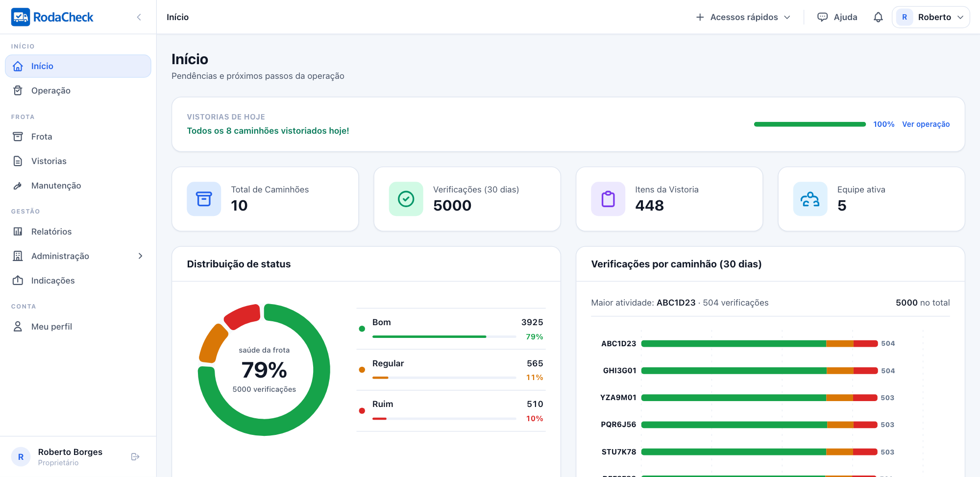This screenshot has height=477, width=980.
Task: Click the Regular status progress bar
Action: [x=444, y=378]
